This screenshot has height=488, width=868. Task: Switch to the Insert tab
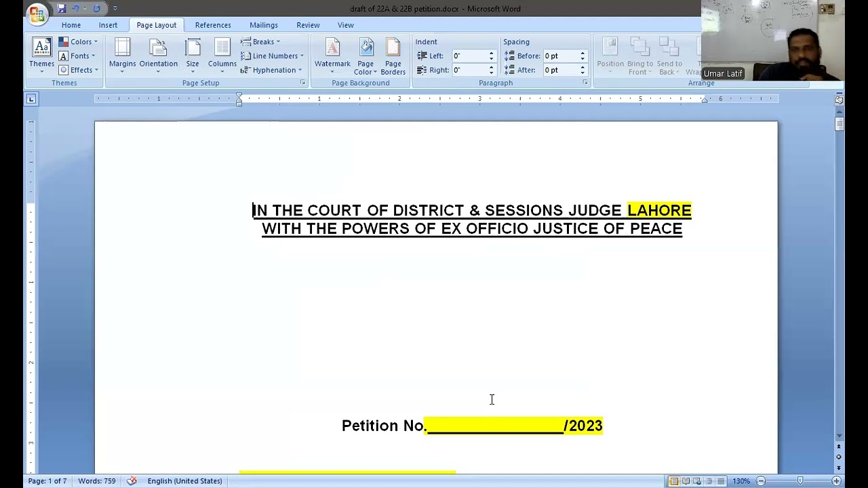coord(108,25)
